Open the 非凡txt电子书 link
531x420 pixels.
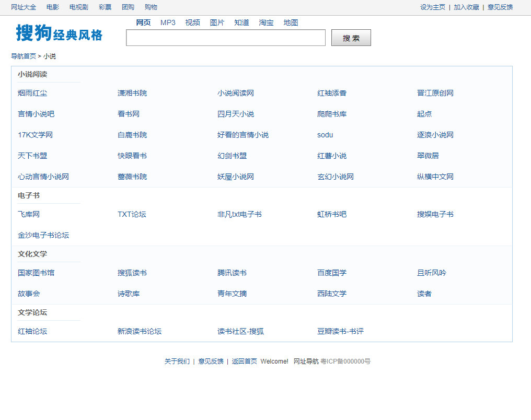click(x=239, y=214)
